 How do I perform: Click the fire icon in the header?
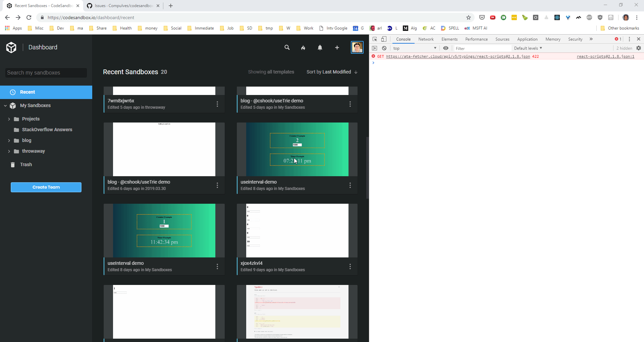point(304,47)
